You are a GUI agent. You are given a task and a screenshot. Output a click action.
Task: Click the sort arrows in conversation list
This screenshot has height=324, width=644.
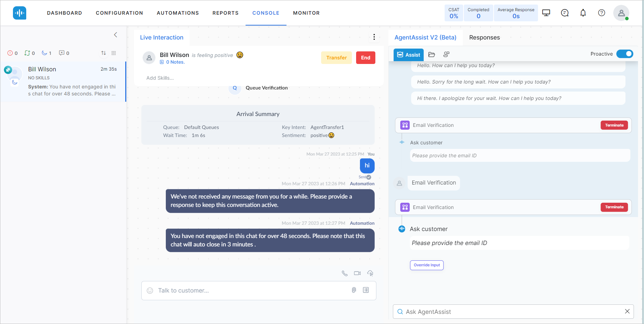(x=104, y=53)
